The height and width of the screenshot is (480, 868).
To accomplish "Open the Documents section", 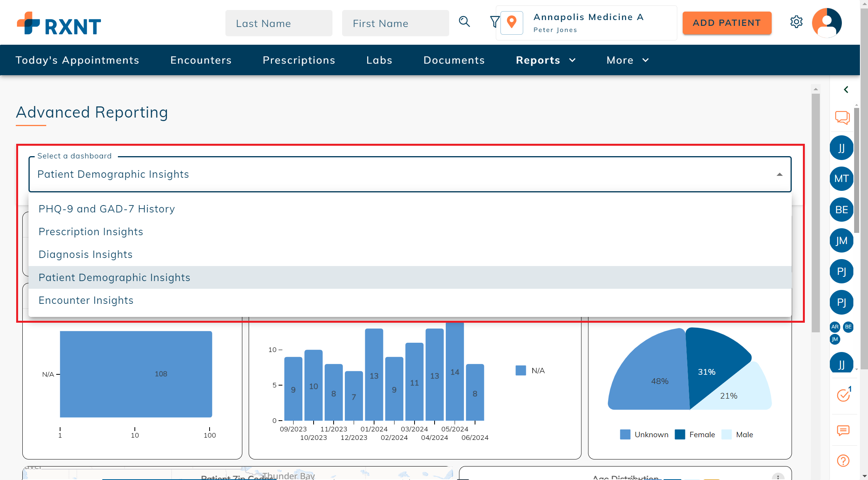I will [454, 60].
